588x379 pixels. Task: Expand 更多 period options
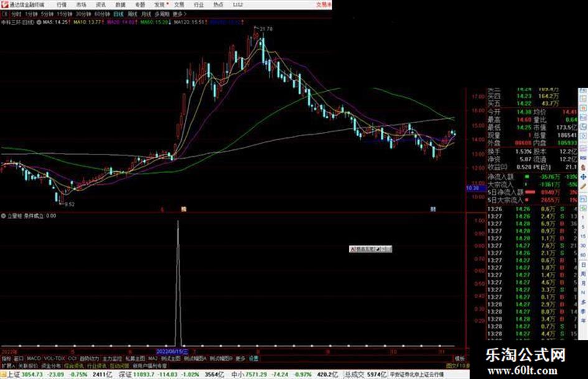179,14
